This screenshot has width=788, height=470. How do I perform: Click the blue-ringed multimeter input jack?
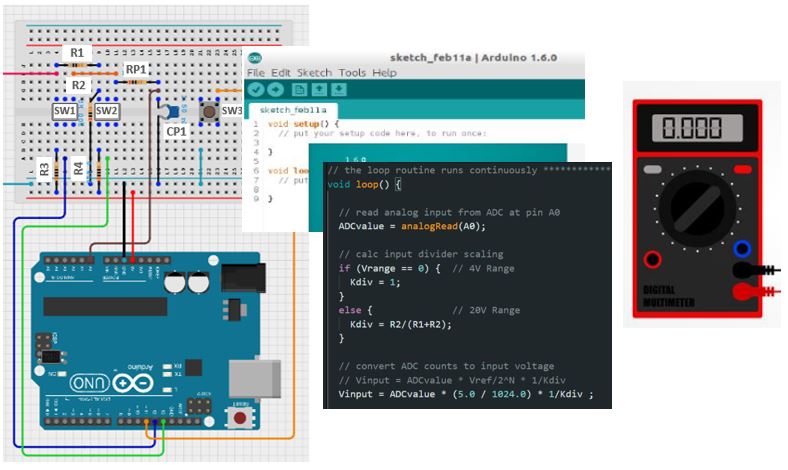coord(742,248)
